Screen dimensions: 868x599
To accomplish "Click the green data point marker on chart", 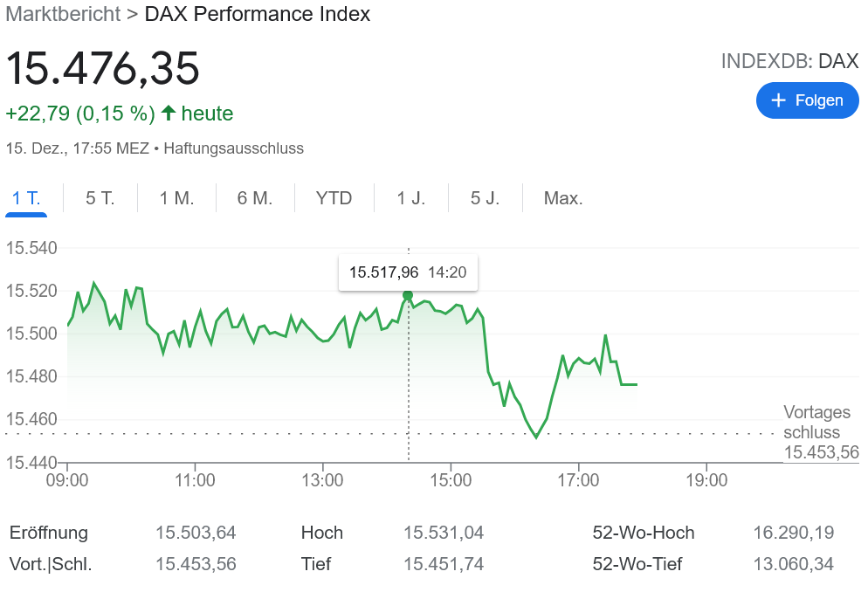I will click(x=408, y=295).
